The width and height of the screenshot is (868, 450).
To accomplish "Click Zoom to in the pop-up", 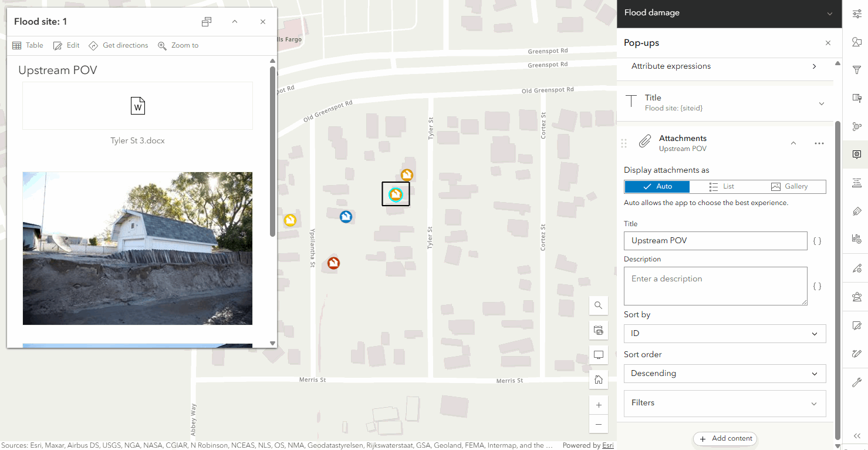I will point(178,45).
